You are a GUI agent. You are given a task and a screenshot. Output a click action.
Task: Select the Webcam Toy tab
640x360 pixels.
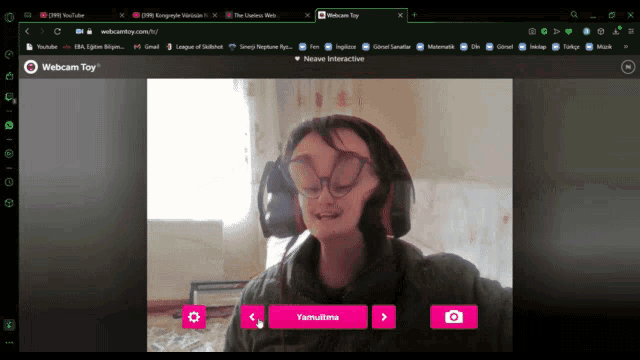point(355,15)
